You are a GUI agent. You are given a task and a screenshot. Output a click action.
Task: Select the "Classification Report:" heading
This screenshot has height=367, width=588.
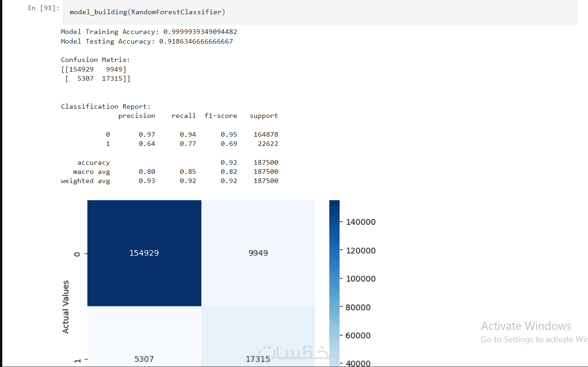106,106
